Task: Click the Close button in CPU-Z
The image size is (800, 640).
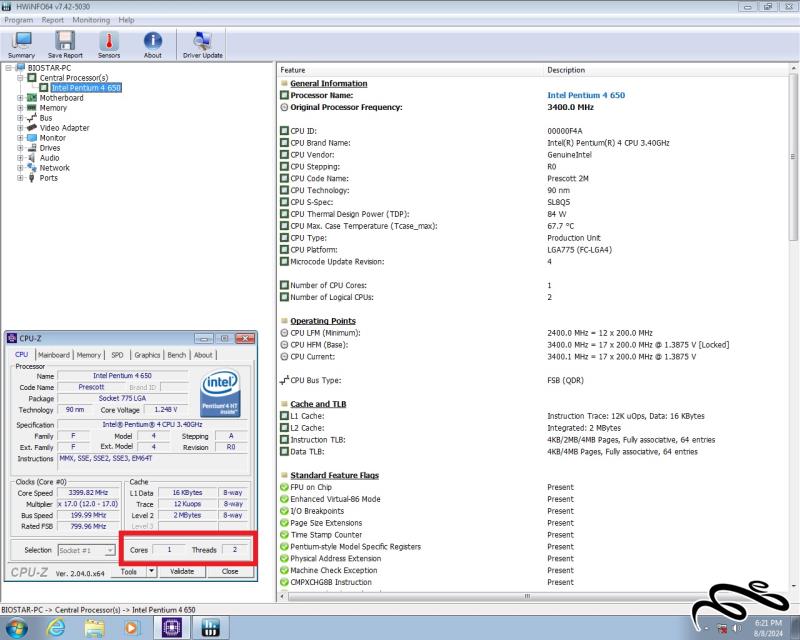Action: click(x=230, y=572)
